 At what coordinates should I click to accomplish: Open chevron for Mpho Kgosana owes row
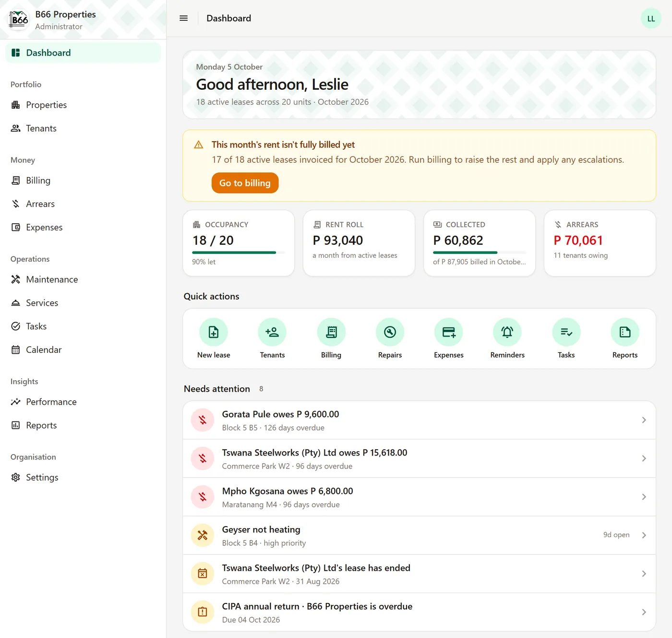pos(644,497)
